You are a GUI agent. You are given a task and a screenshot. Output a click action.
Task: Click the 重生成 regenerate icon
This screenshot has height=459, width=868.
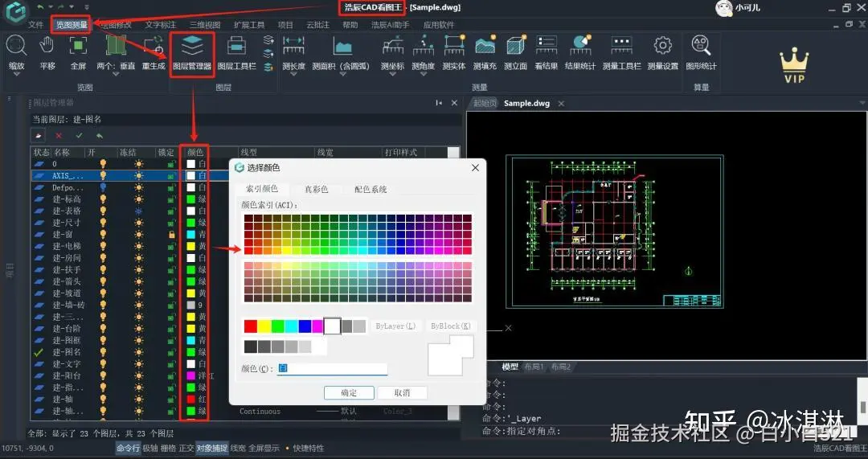click(x=154, y=46)
